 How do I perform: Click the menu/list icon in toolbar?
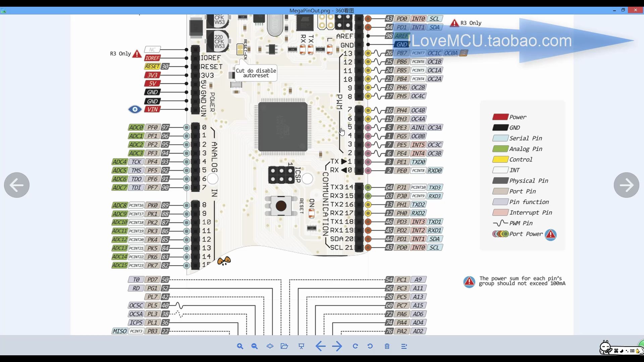pyautogui.click(x=404, y=346)
